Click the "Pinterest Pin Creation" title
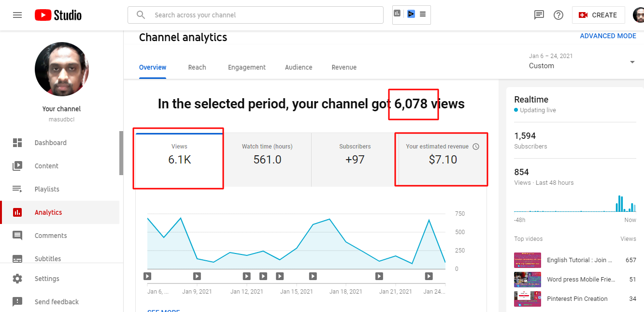Viewport: 644px width, 312px height. pyautogui.click(x=577, y=299)
